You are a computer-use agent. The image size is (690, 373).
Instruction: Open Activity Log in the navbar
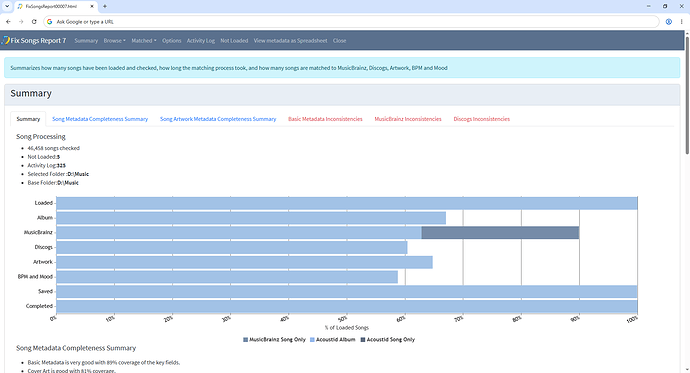click(201, 40)
